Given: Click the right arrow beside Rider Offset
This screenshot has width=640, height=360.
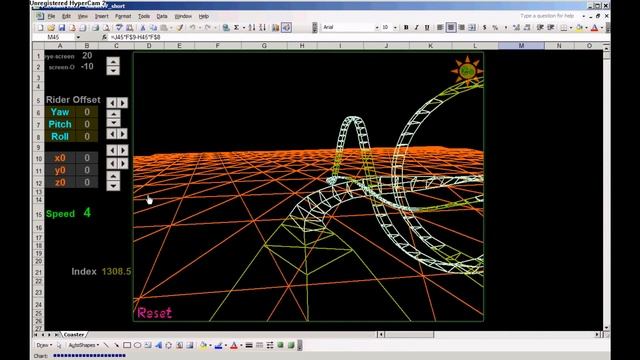Looking at the screenshot, I should [x=122, y=102].
